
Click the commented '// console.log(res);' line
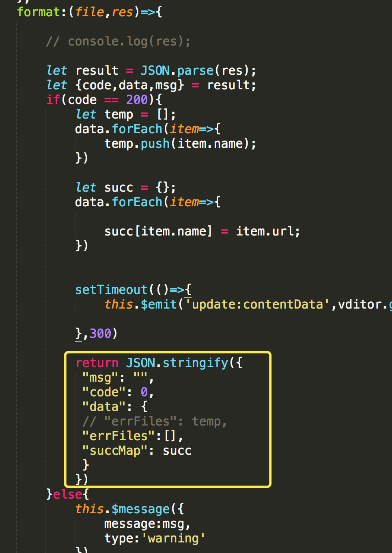tap(118, 41)
